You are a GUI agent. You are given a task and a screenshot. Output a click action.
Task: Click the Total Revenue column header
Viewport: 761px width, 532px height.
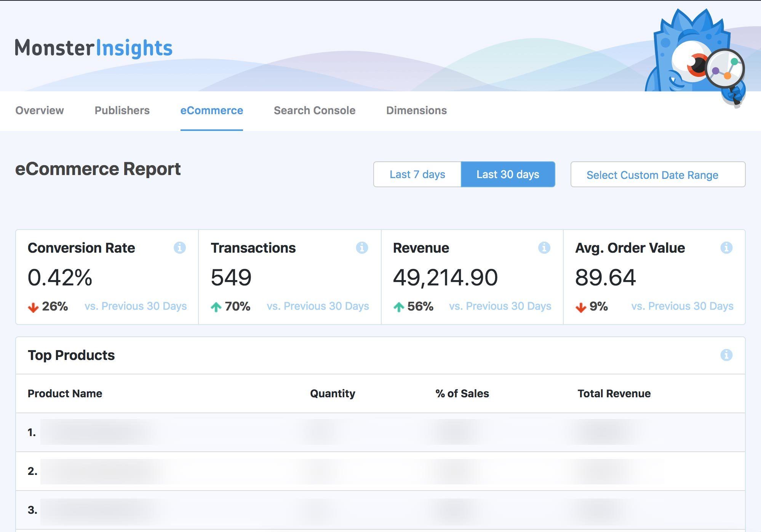click(614, 393)
